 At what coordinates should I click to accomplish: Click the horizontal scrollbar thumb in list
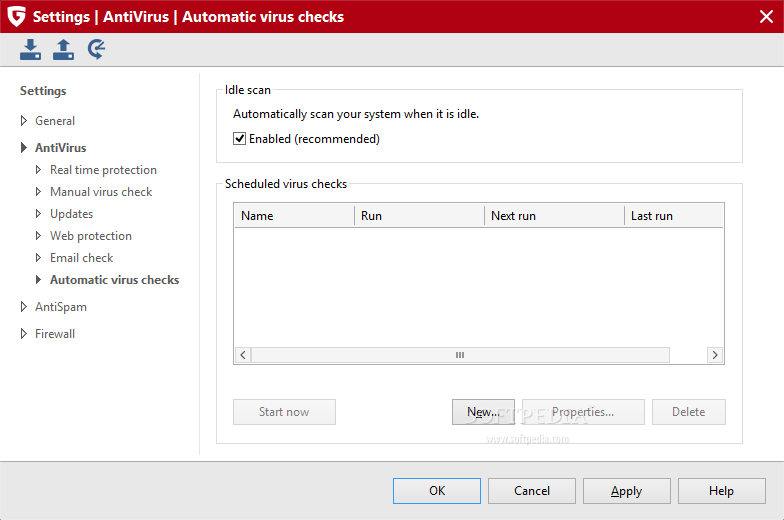[460, 355]
